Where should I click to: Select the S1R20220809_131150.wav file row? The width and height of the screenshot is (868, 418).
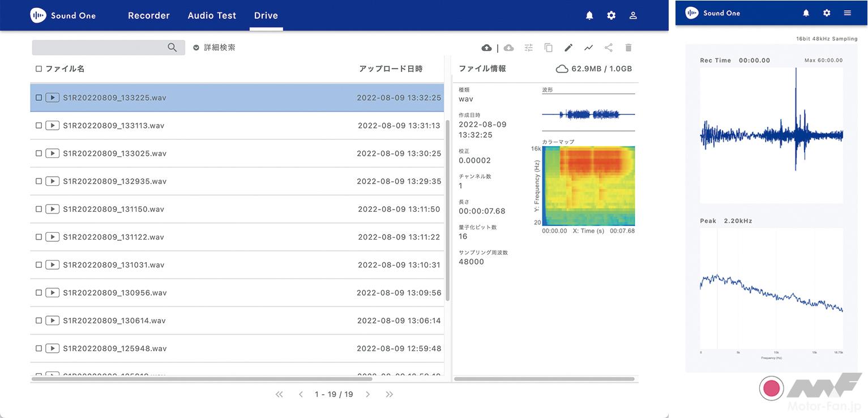226,210
